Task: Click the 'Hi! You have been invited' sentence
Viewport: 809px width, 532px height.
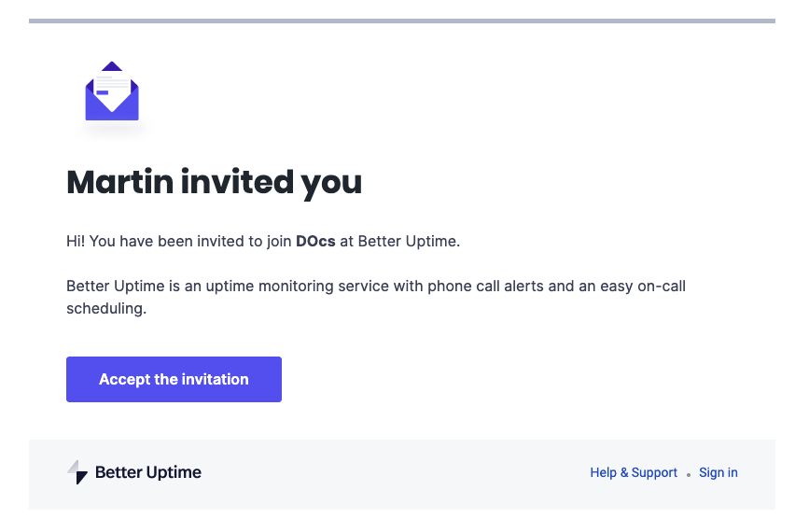Action: coord(263,241)
